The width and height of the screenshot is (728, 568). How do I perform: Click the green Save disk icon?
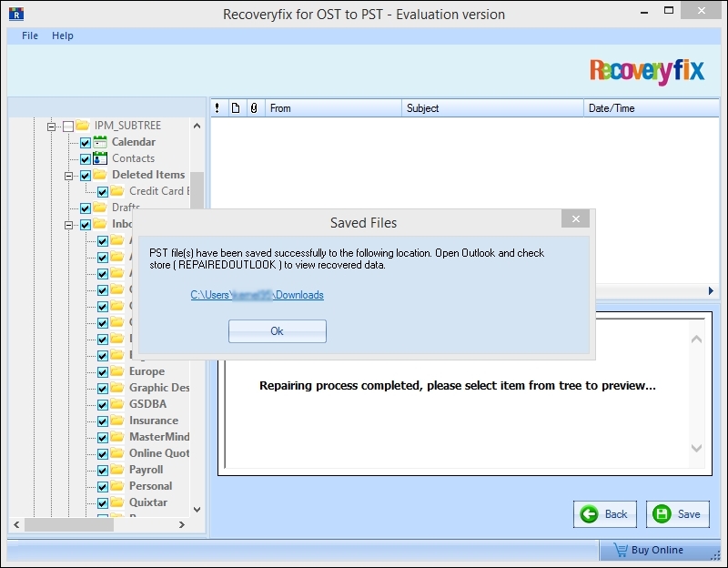(662, 514)
